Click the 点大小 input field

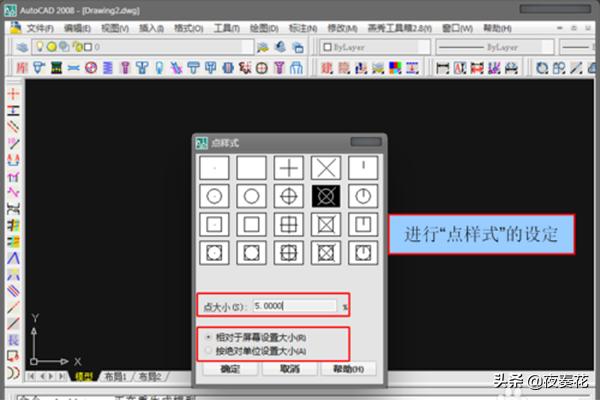pos(294,306)
